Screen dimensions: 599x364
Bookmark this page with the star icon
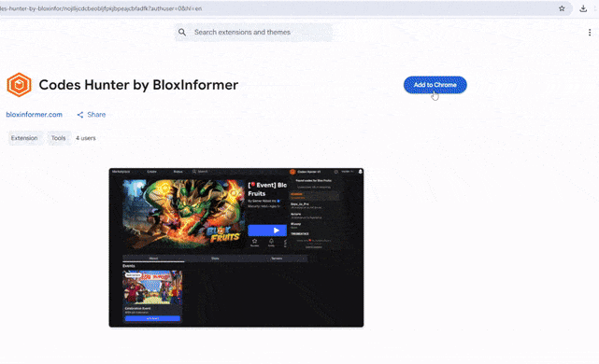pyautogui.click(x=562, y=8)
